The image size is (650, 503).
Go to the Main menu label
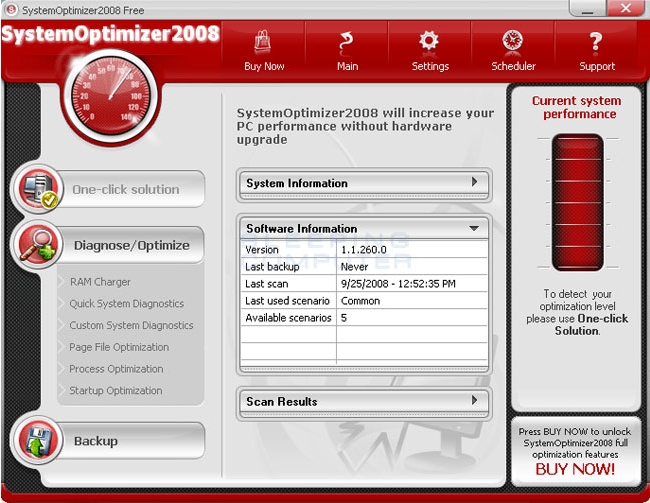(x=347, y=66)
